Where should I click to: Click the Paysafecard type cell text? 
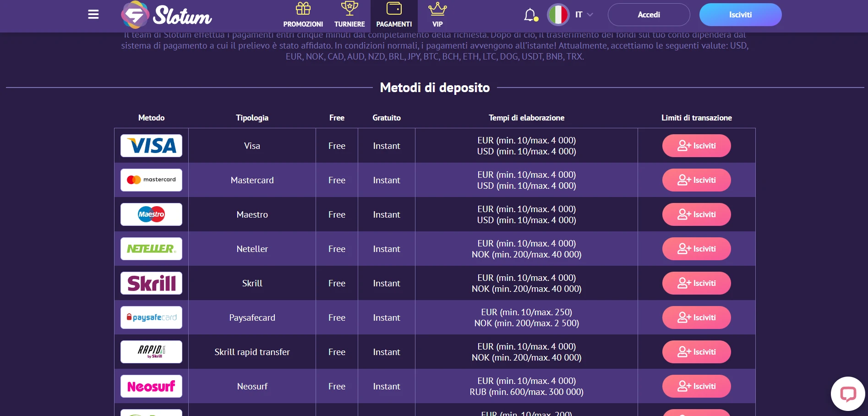(252, 317)
